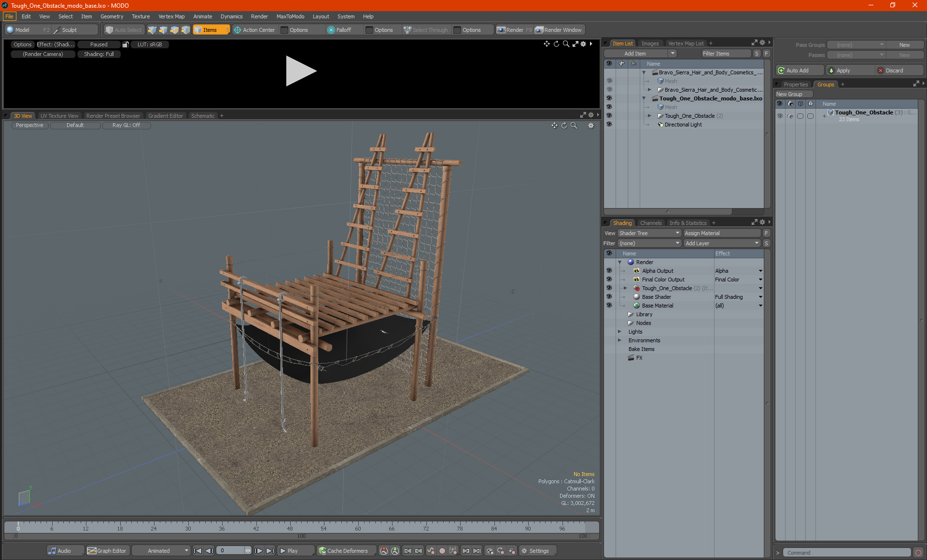Hide the Directional Light item
This screenshot has height=560, width=927.
(609, 125)
